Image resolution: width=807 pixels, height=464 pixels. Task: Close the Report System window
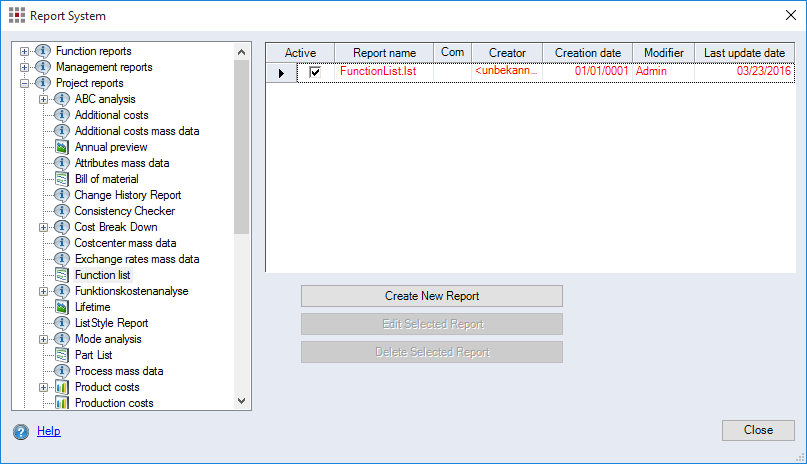791,15
